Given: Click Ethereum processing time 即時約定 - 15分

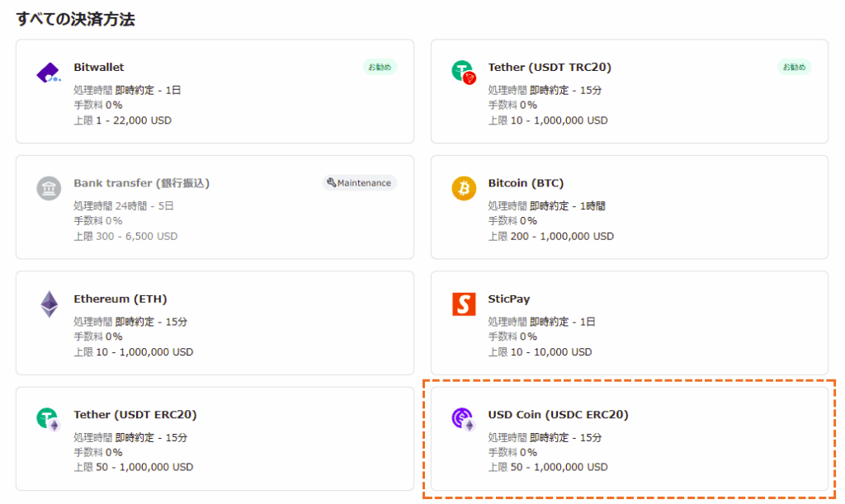Looking at the screenshot, I should point(130,322).
